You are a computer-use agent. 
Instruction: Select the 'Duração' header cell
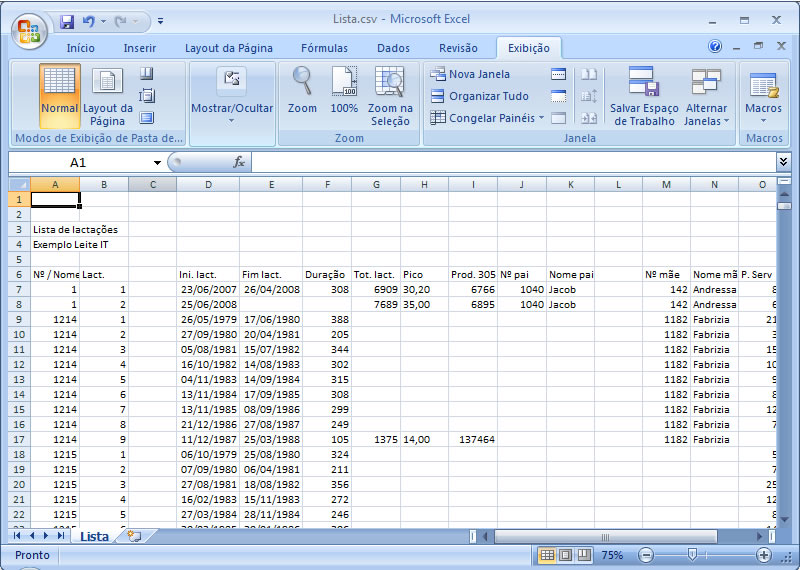(327, 275)
